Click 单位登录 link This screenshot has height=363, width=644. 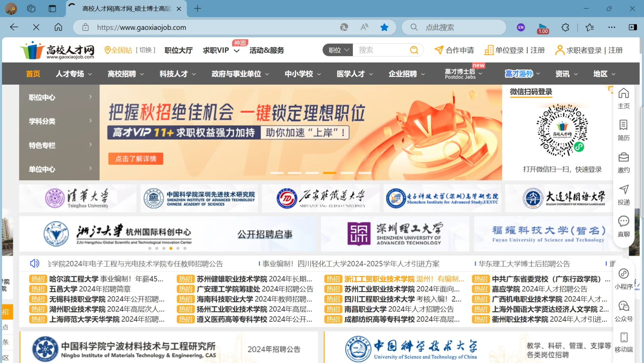509,50
